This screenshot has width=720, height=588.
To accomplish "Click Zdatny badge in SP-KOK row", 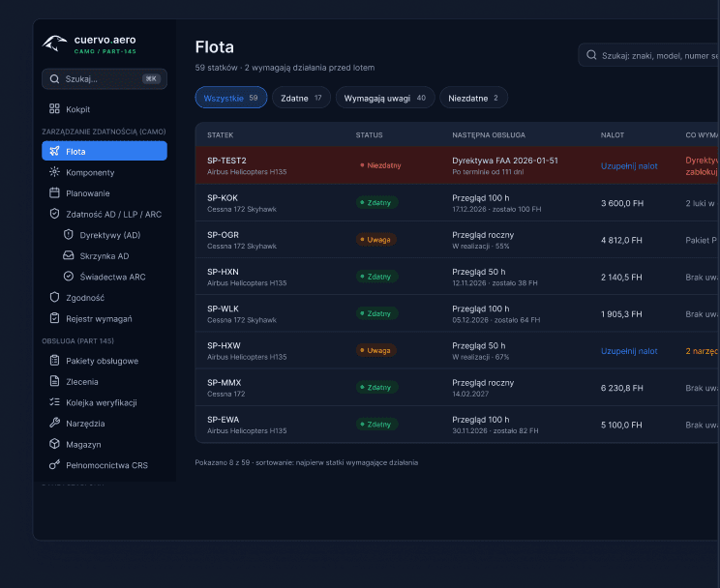I will pyautogui.click(x=376, y=202).
